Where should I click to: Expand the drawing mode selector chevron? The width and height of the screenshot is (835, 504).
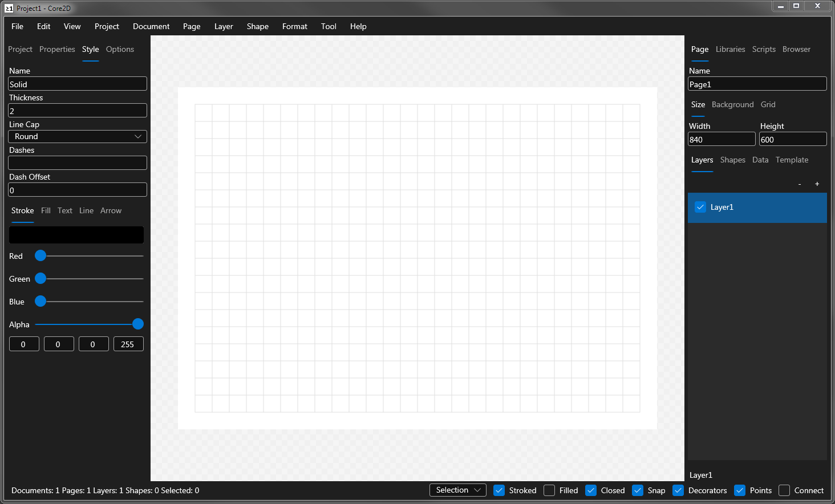point(477,490)
